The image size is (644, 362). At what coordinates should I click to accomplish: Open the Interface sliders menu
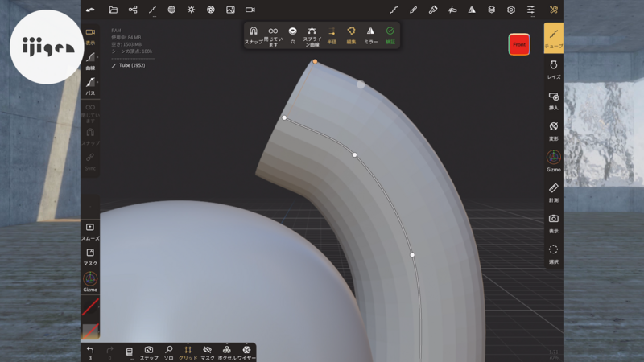coord(530,10)
